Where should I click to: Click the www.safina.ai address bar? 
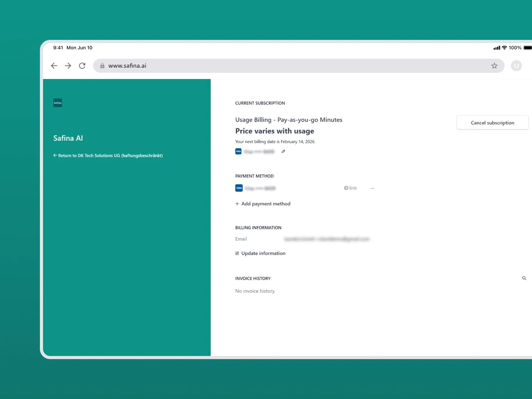point(274,66)
